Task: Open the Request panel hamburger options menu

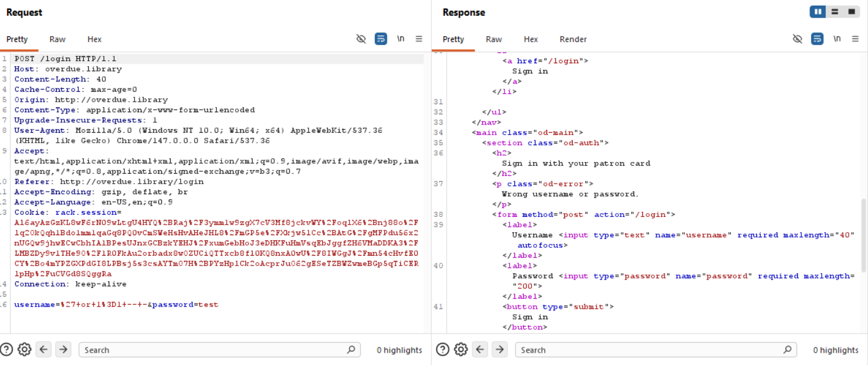Action: coord(419,39)
